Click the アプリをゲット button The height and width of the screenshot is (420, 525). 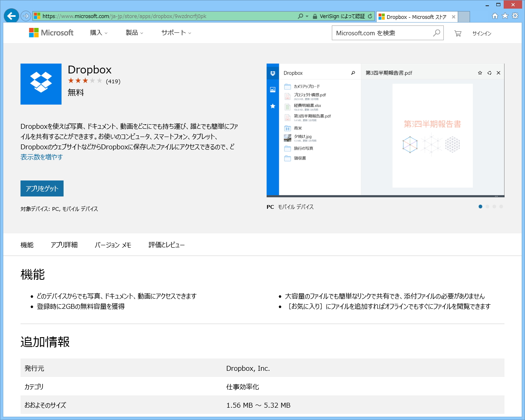point(42,189)
